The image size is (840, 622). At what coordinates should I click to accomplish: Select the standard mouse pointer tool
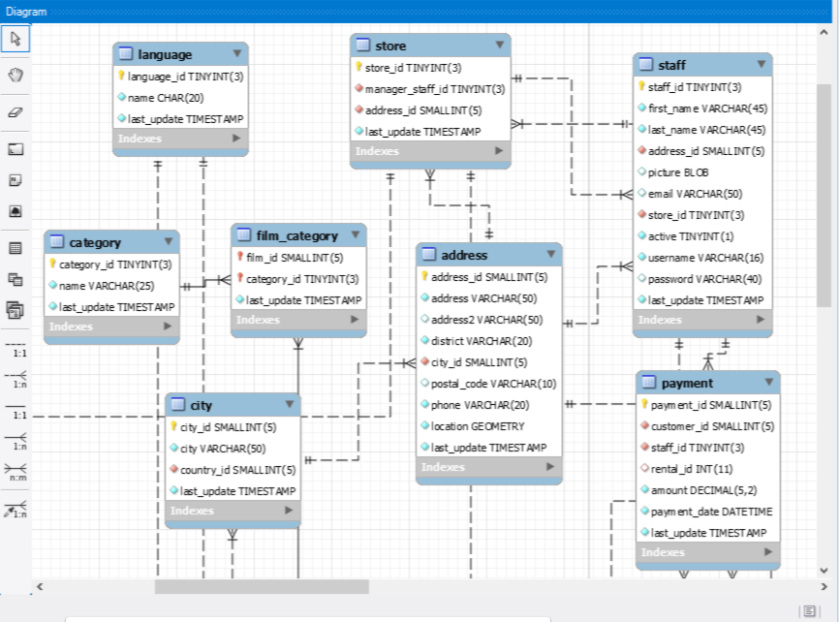coord(15,39)
